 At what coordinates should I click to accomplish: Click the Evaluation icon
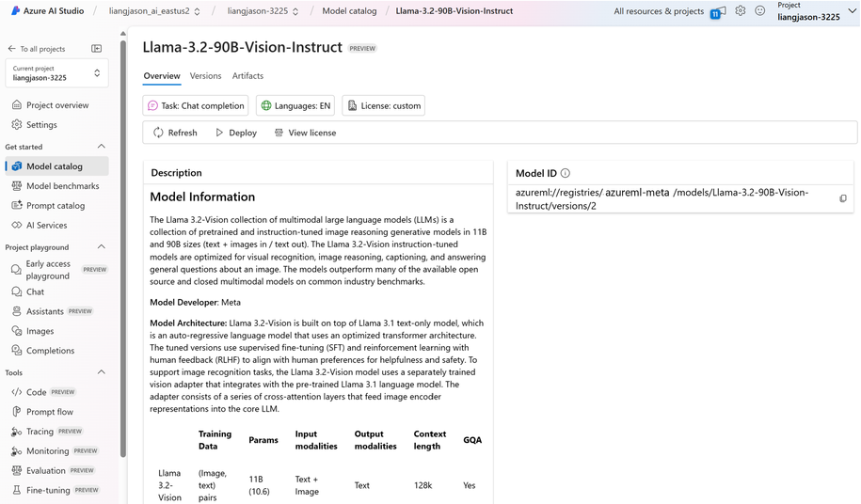coord(17,470)
